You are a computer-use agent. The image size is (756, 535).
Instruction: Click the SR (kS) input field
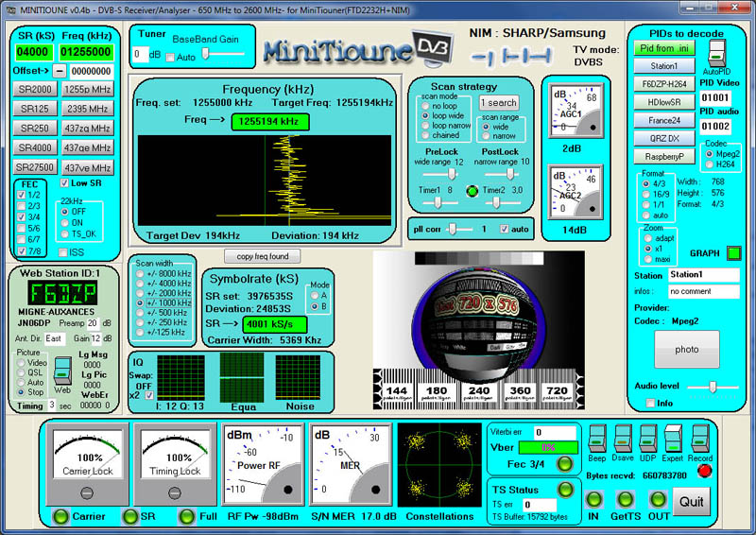[33, 52]
